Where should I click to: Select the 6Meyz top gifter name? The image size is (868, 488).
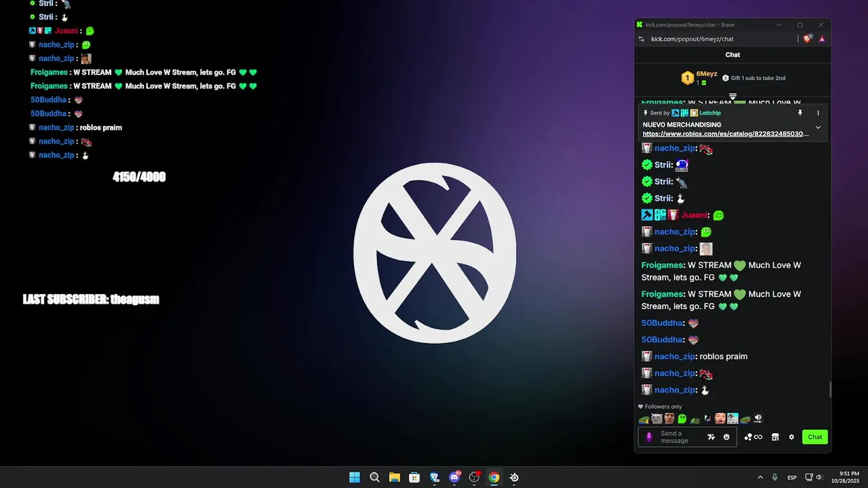pos(707,74)
